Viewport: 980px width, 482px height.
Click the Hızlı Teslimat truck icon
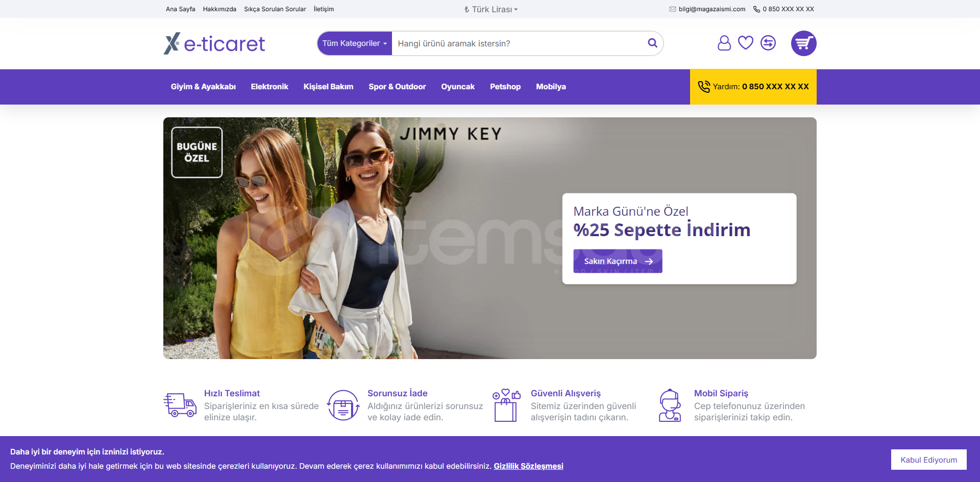coord(180,405)
